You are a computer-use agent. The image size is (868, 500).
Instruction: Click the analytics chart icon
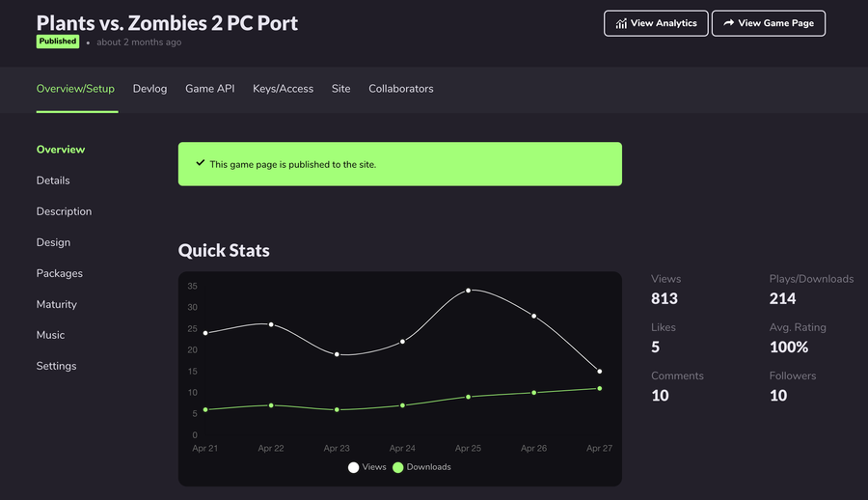(621, 23)
